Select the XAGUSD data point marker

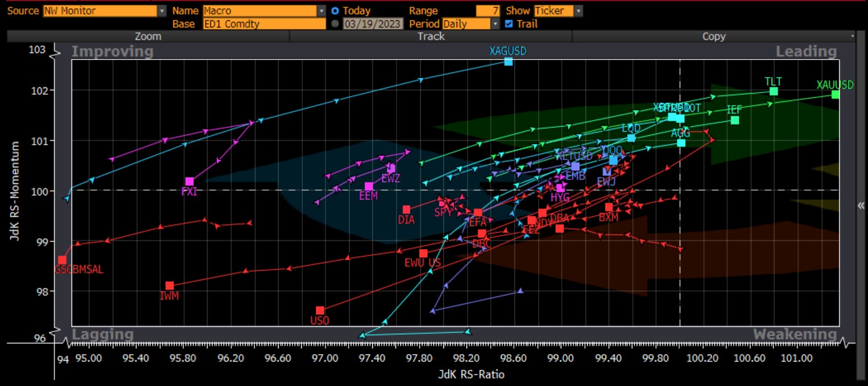(508, 61)
